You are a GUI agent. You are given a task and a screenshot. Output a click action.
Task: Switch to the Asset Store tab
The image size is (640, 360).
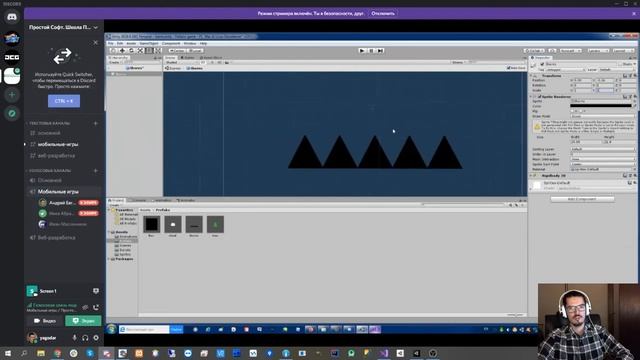click(211, 58)
